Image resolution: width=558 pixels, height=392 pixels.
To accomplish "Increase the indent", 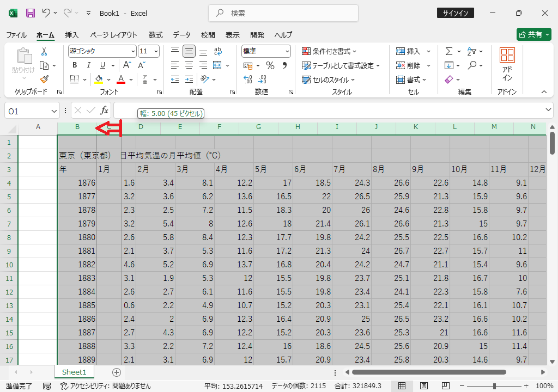I will tap(189, 79).
